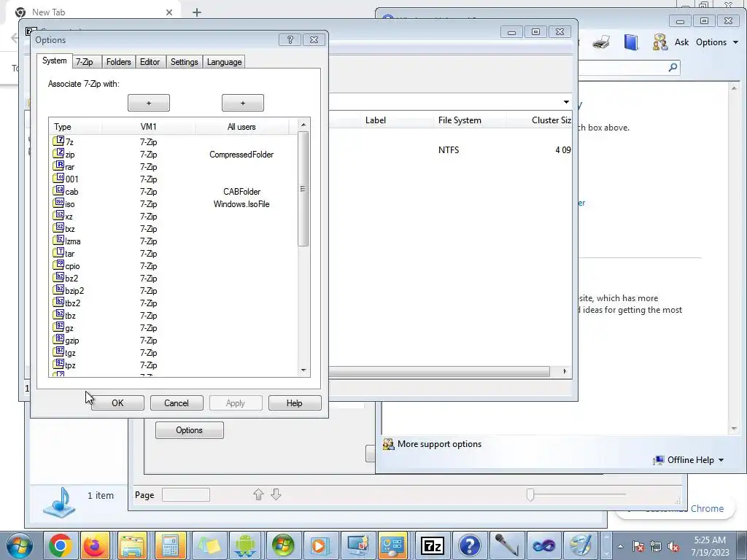Click the blue book Browse Help icon
Screen dimensions: 747x560
pyautogui.click(x=631, y=42)
